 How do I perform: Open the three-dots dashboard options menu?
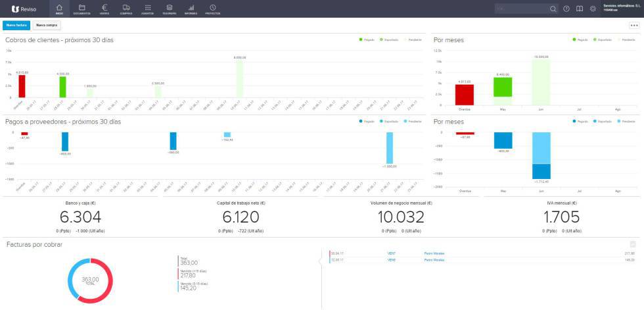point(633,25)
